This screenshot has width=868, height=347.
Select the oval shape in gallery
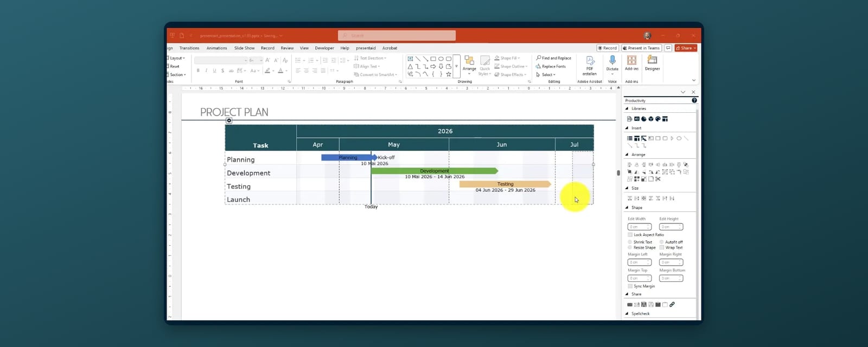tap(441, 59)
